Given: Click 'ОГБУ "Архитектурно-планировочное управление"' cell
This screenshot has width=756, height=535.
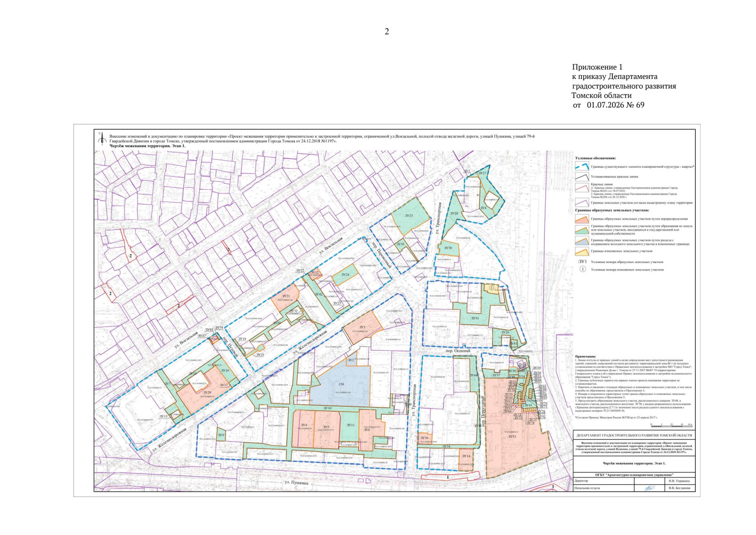Looking at the screenshot, I should 634,475.
